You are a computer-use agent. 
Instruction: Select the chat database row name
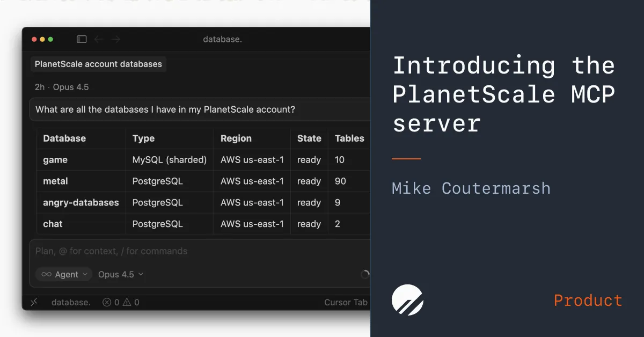pos(53,224)
